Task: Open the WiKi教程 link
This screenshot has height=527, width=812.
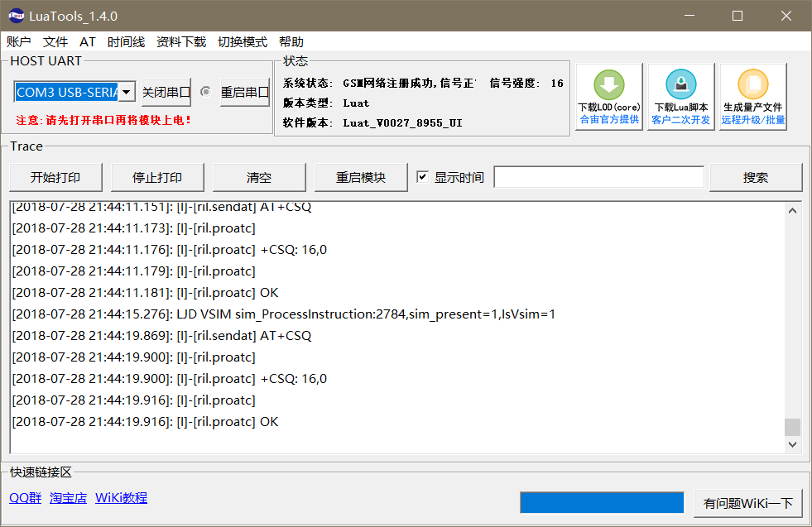Action: (121, 498)
